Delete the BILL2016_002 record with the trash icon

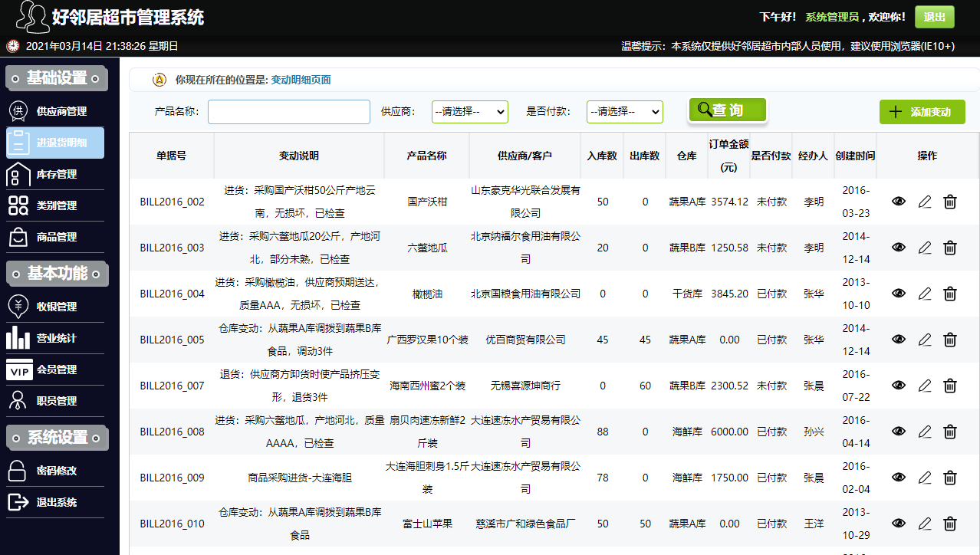point(950,202)
